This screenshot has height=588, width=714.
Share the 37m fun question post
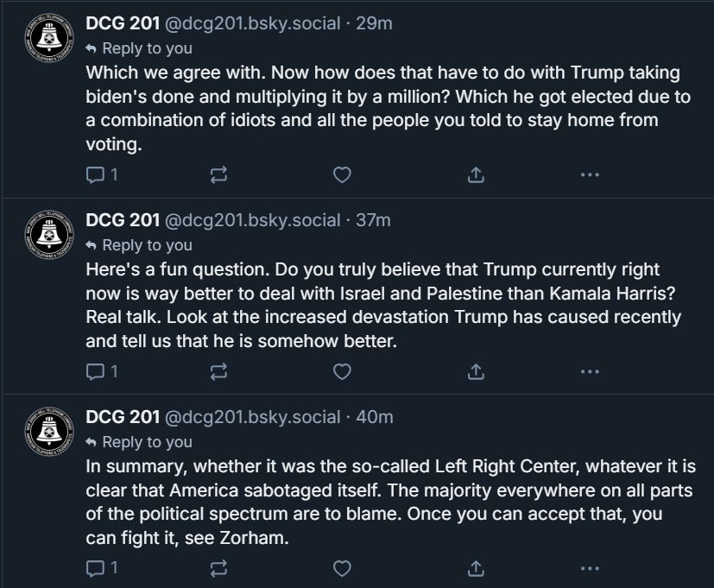(x=474, y=371)
